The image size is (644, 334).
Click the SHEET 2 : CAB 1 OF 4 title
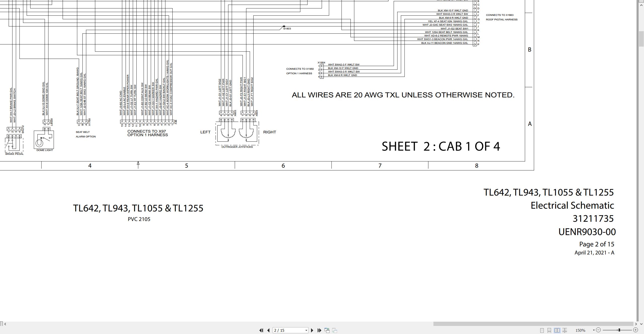441,146
